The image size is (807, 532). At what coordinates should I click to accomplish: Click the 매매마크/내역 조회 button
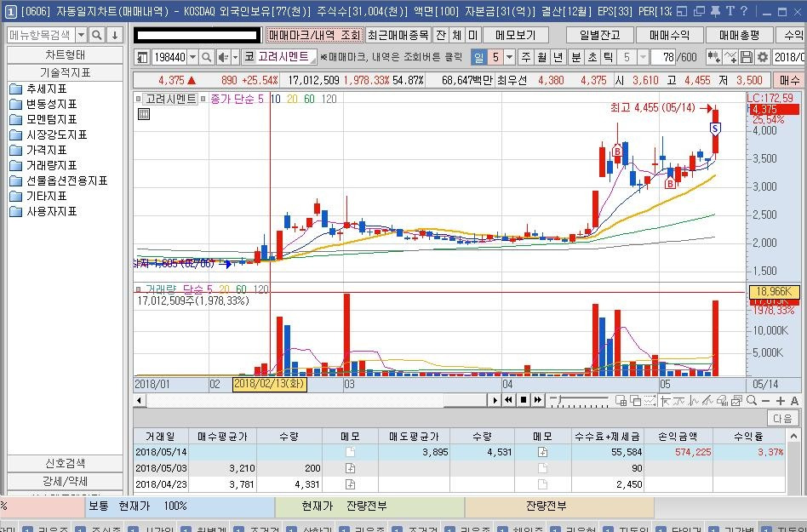(314, 35)
